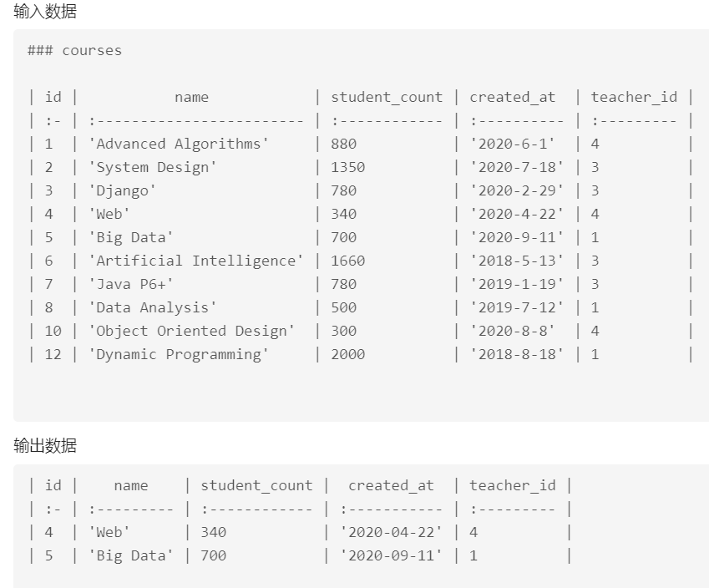709x588 pixels.
Task: Click student count value 2000
Action: click(x=347, y=354)
